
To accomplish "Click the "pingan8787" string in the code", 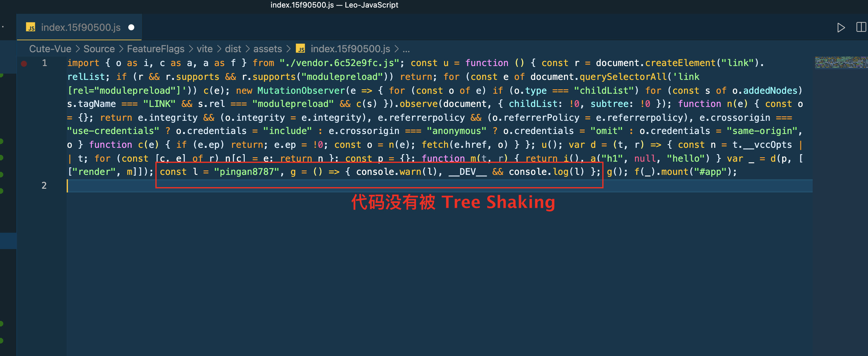I will (247, 172).
